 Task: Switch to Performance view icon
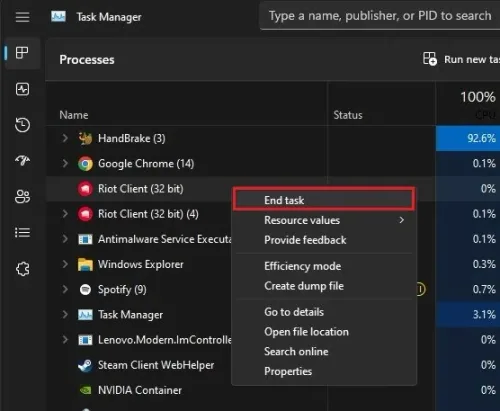point(22,89)
